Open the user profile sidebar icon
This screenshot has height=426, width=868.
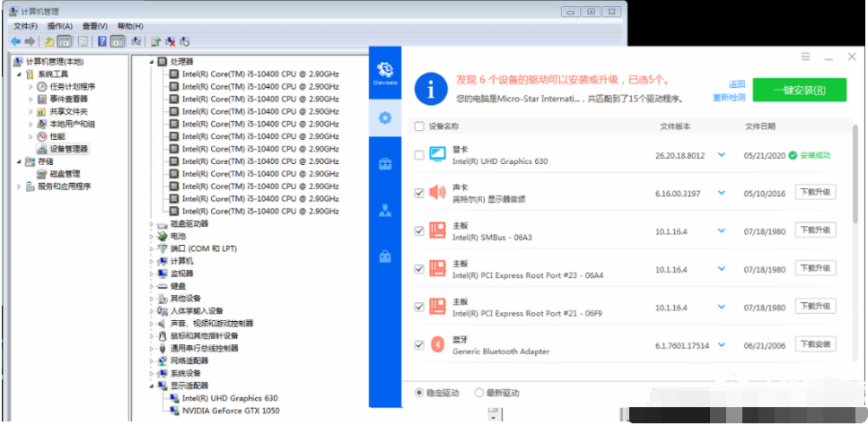(385, 210)
